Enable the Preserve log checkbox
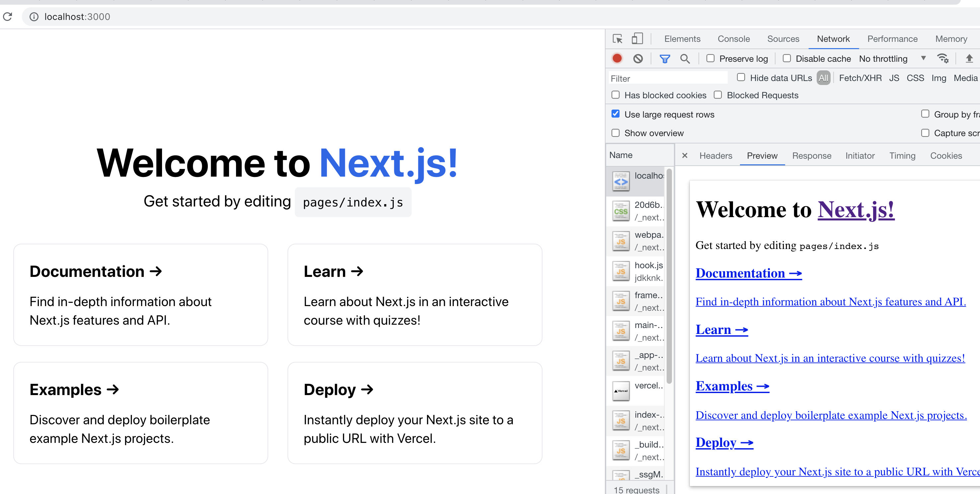This screenshot has width=980, height=494. 710,59
